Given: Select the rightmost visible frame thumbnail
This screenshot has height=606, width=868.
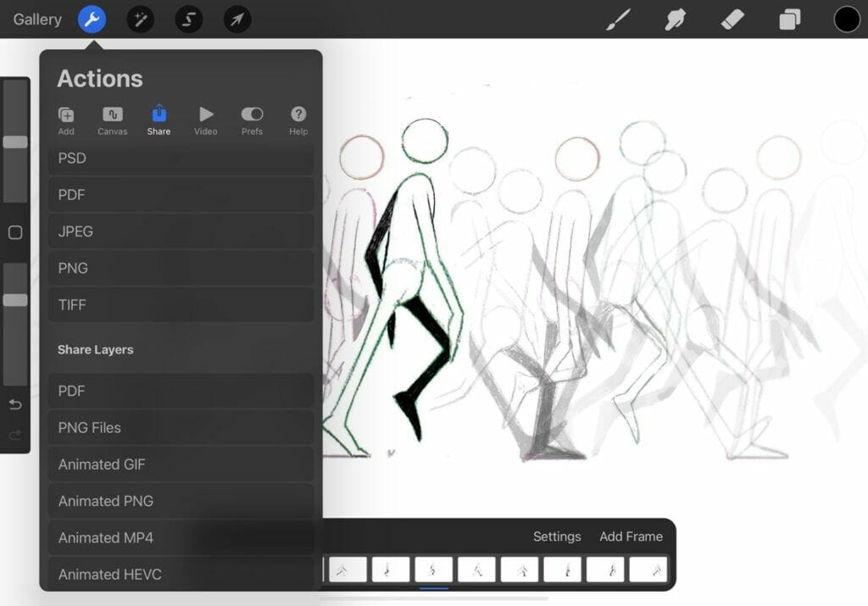Looking at the screenshot, I should pyautogui.click(x=648, y=570).
